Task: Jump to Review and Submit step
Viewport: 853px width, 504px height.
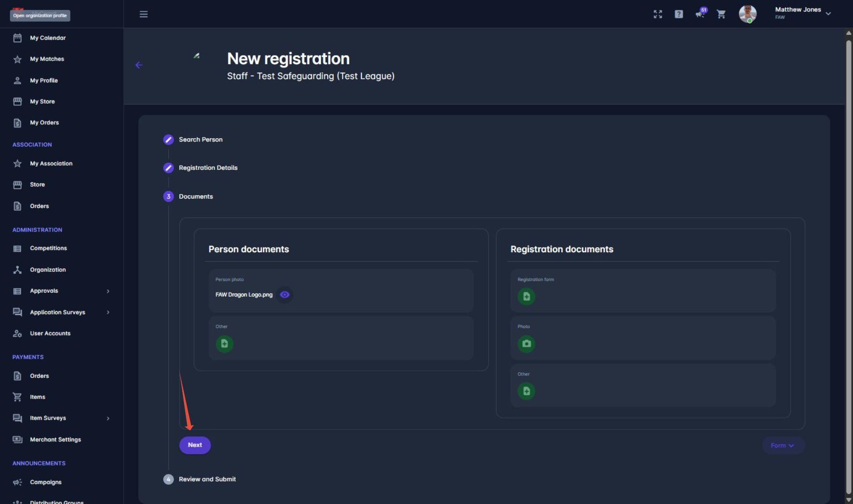Action: pos(207,480)
